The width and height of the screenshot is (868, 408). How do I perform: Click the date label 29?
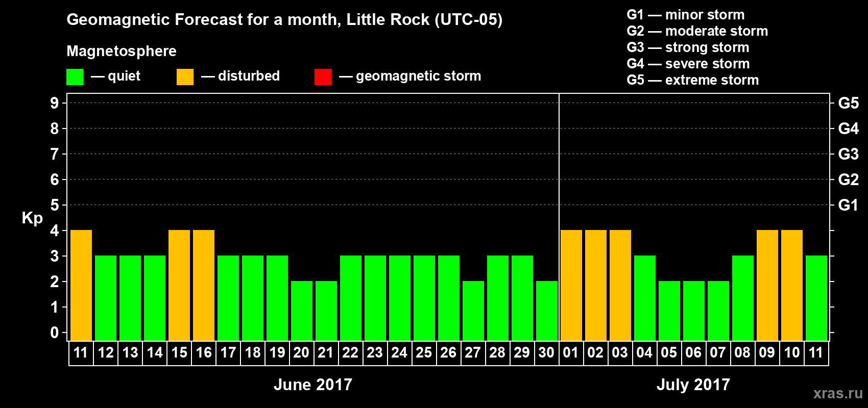click(522, 353)
